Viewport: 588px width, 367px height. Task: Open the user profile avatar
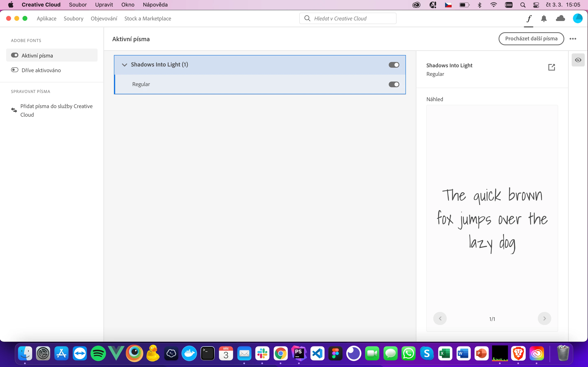coord(578,19)
